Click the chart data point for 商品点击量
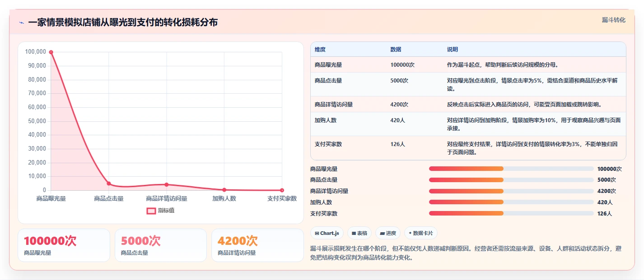 click(x=109, y=184)
